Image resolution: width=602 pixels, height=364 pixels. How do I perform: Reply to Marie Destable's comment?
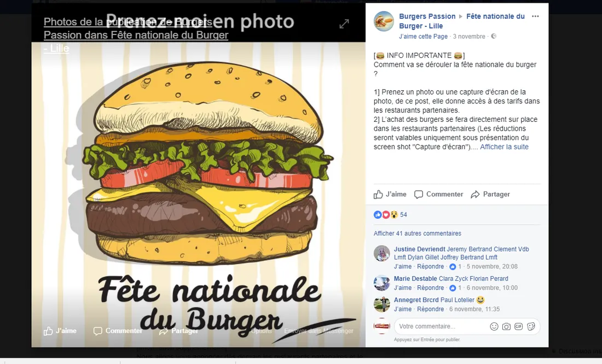click(x=430, y=287)
